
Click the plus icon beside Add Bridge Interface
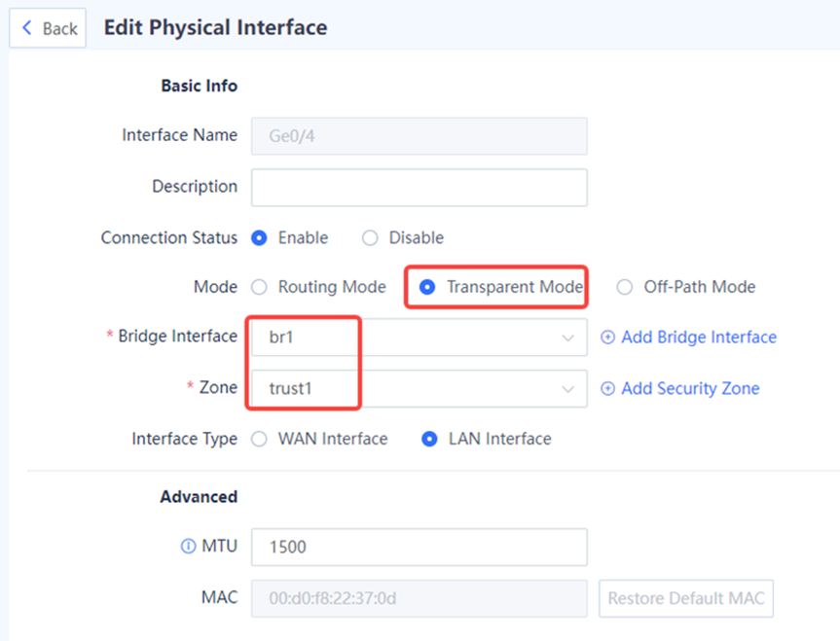[x=607, y=337]
